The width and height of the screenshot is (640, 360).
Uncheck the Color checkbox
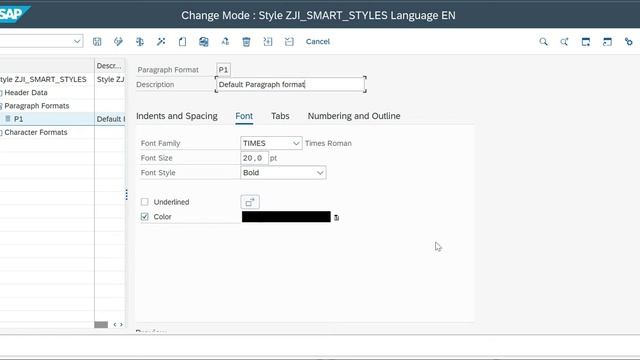pyautogui.click(x=144, y=216)
